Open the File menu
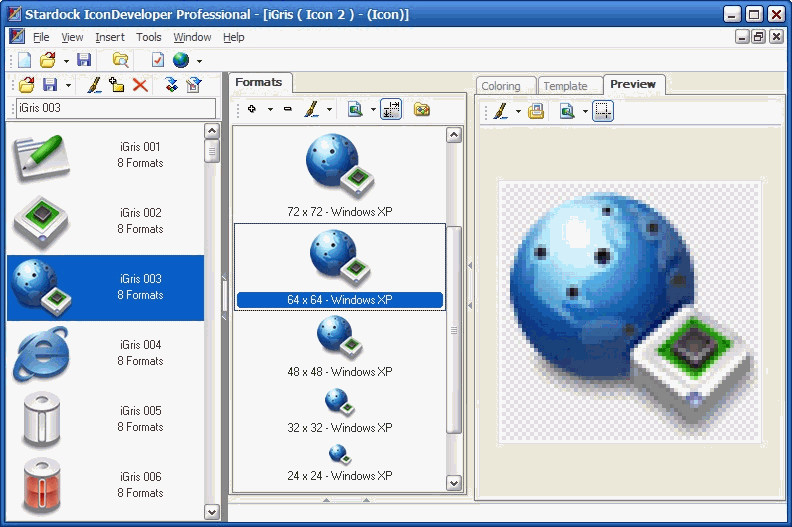Screen dimensions: 792x527 click(41, 37)
